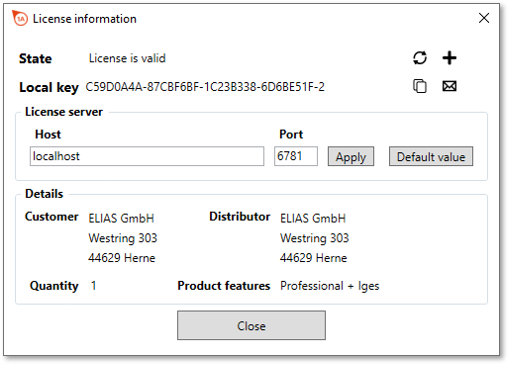Click the Details group heading

pos(44,194)
